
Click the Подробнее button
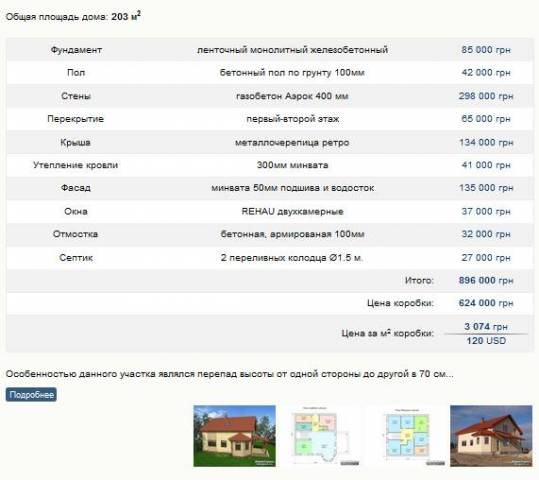click(x=31, y=394)
